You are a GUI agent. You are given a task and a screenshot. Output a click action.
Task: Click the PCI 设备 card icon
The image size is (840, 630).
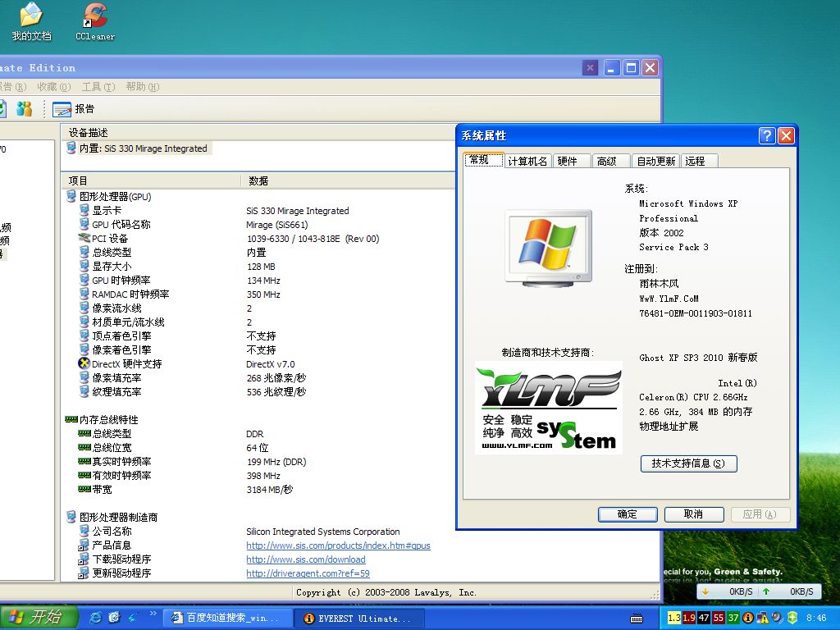pos(84,238)
